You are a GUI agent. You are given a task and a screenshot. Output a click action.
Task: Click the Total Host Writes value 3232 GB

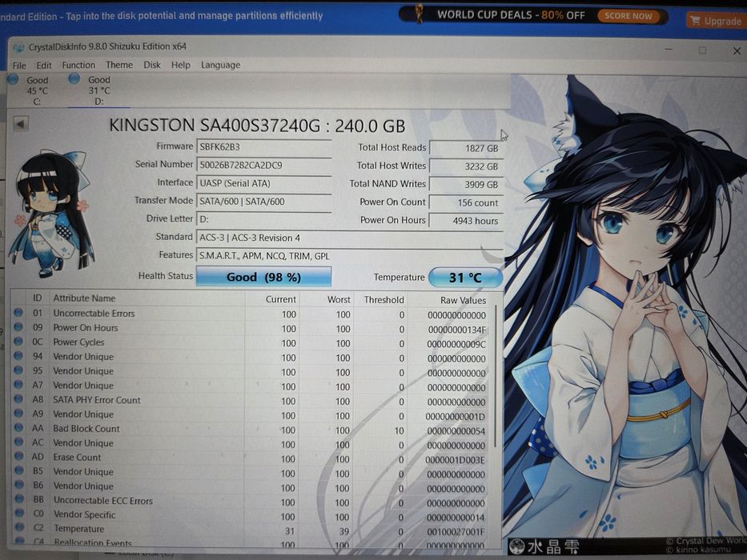466,166
